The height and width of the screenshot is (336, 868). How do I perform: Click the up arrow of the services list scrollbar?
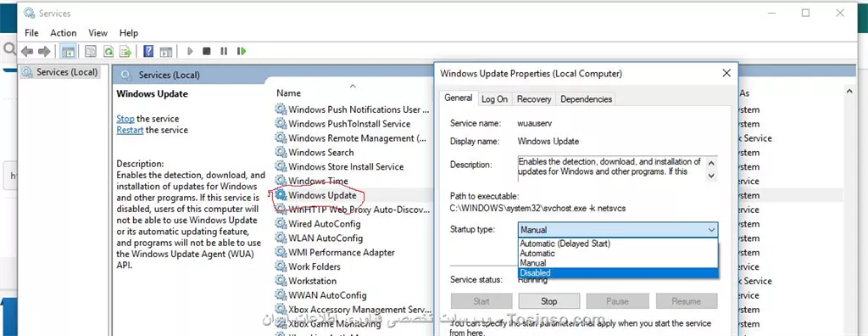point(849,91)
